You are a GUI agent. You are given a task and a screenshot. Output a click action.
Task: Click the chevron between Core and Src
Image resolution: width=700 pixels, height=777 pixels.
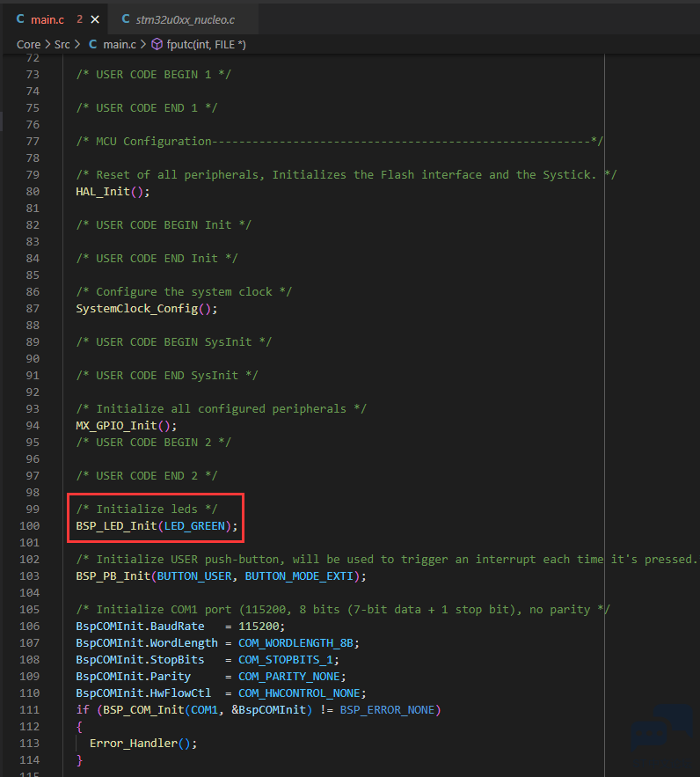point(47,44)
